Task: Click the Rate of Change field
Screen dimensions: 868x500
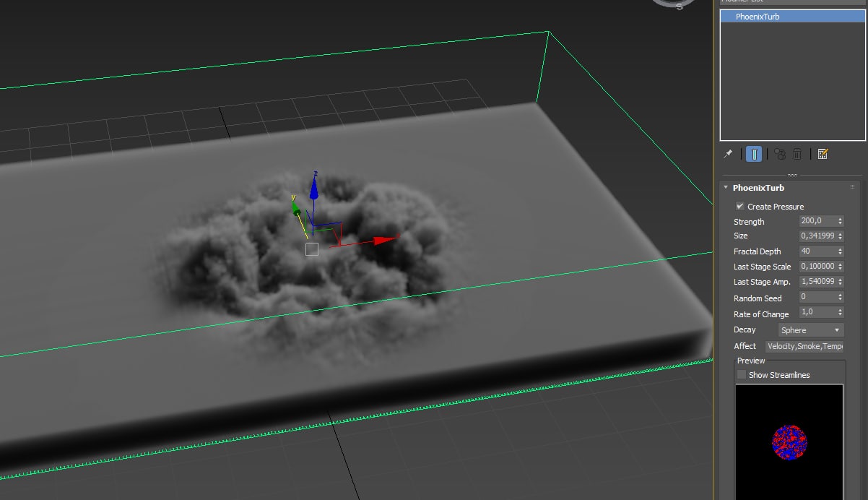Action: 817,312
